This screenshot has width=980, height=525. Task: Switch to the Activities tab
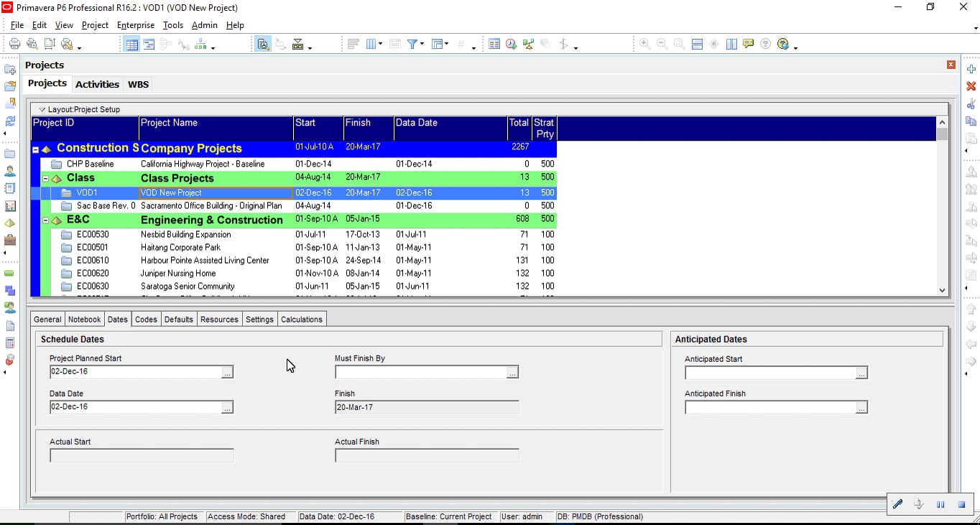(x=97, y=84)
